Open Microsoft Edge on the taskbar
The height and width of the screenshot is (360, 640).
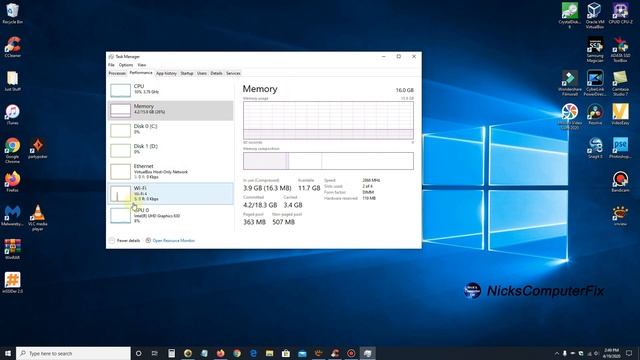click(253, 353)
